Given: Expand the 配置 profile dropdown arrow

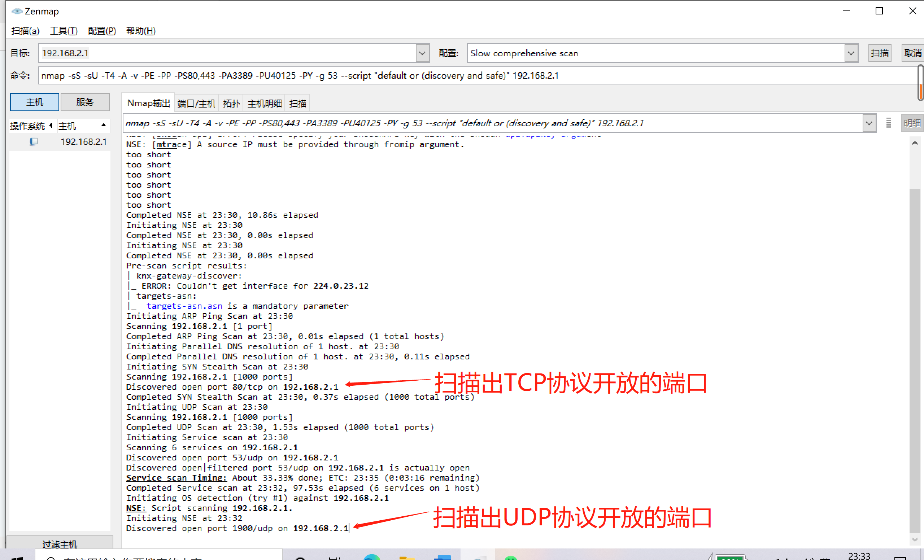Looking at the screenshot, I should 851,53.
